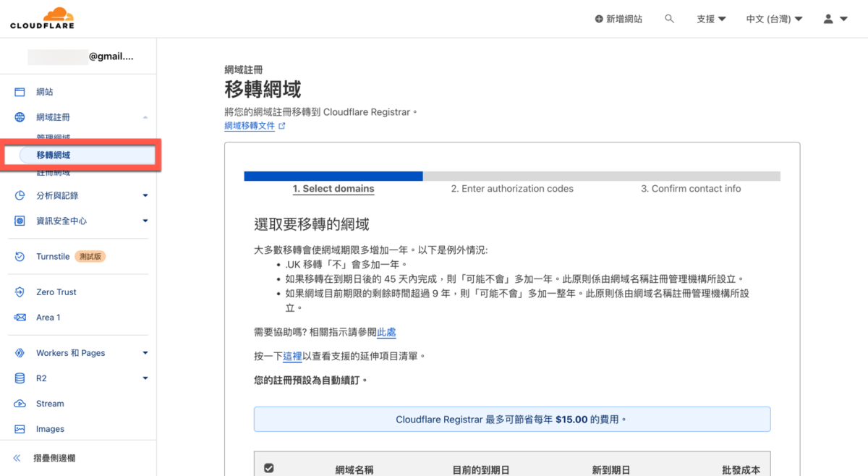Click the 摺疊側邊欄 double chevron icon
The width and height of the screenshot is (868, 476).
[x=17, y=458]
